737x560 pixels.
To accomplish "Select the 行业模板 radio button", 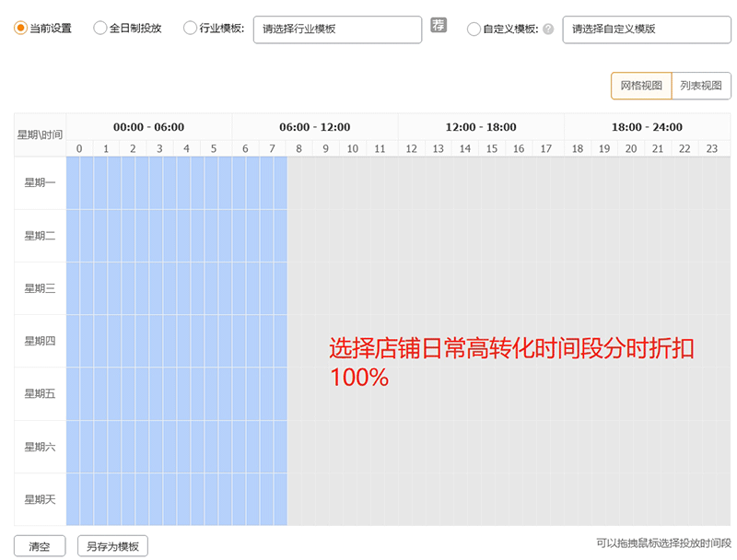I will [x=191, y=29].
